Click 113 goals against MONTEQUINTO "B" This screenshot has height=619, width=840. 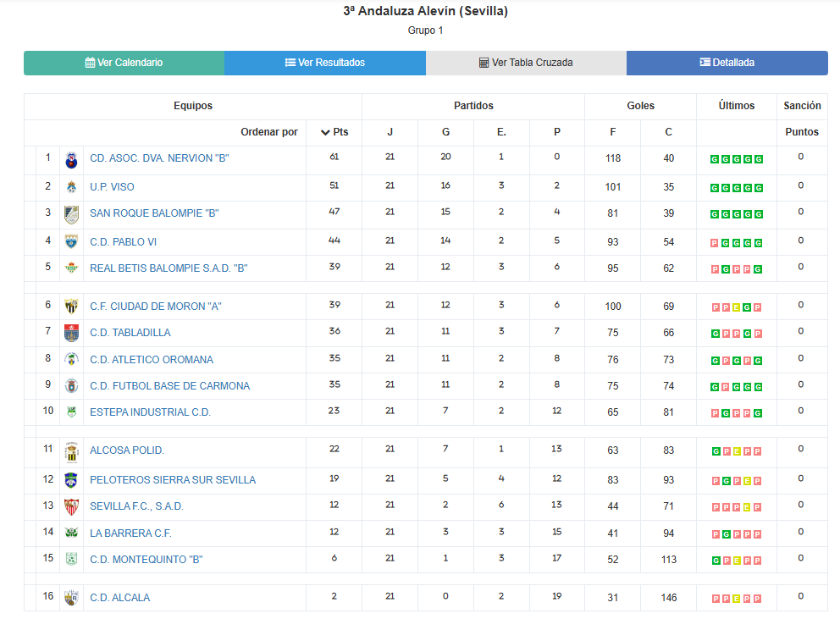click(669, 560)
